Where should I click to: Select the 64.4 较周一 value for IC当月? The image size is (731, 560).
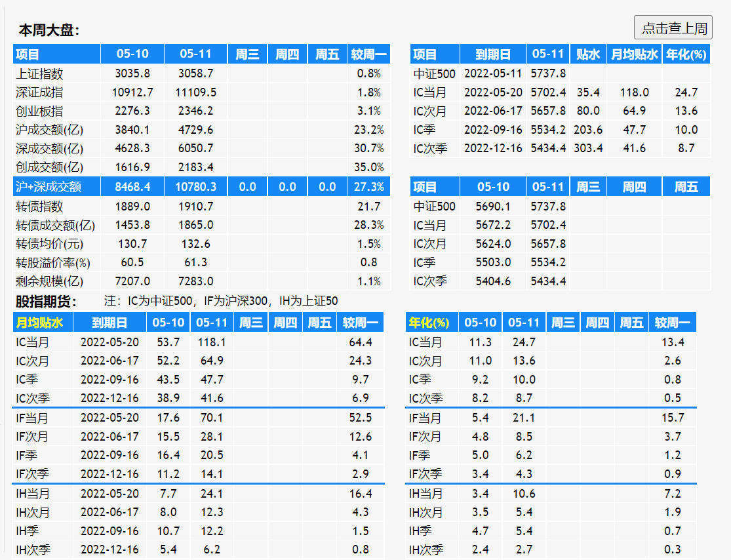[x=361, y=342]
